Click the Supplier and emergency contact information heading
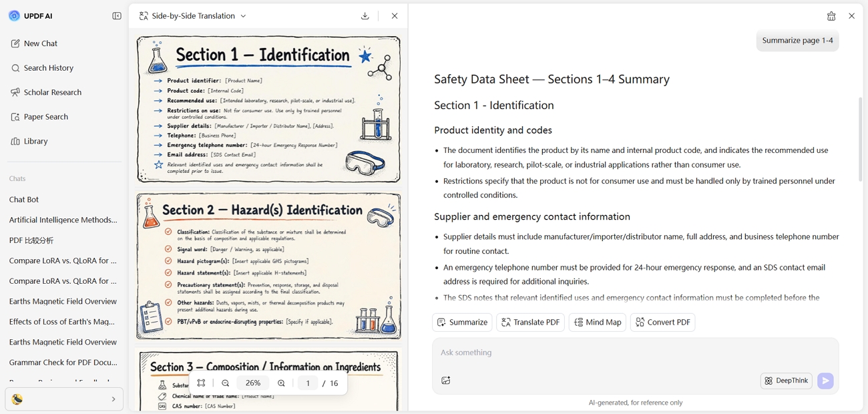This screenshot has height=414, width=868. (x=532, y=216)
